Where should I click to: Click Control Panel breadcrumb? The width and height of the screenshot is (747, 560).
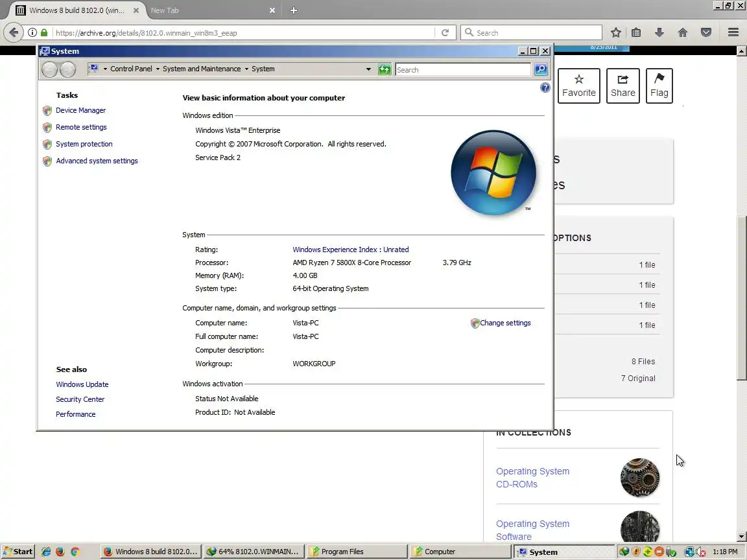[131, 69]
